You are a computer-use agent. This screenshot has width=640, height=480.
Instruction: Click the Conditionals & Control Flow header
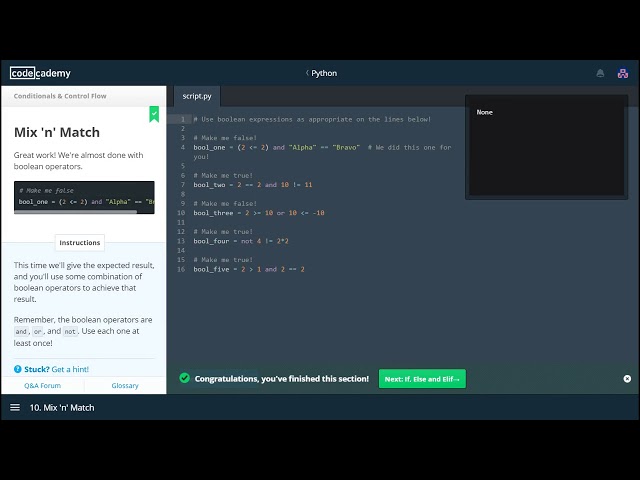pyautogui.click(x=60, y=96)
